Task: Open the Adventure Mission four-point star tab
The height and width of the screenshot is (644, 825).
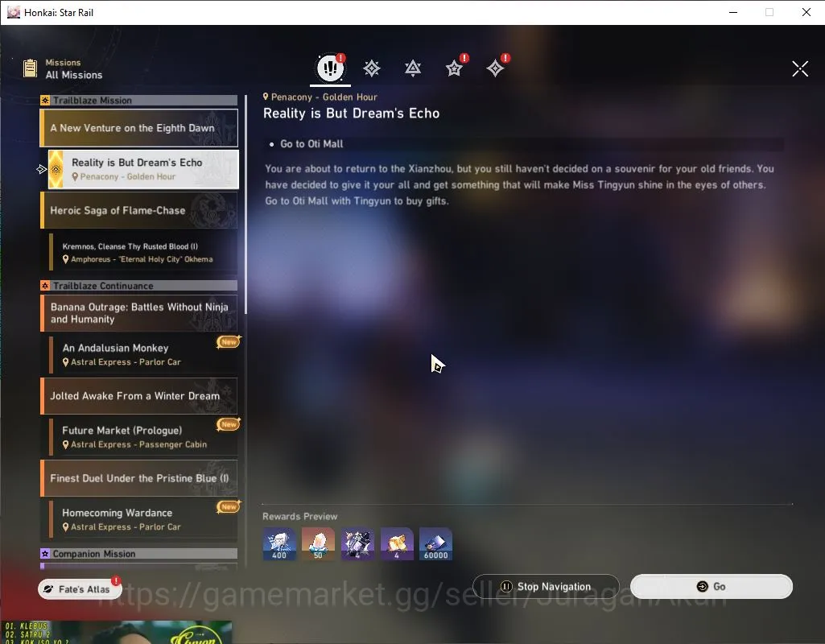Action: tap(495, 68)
